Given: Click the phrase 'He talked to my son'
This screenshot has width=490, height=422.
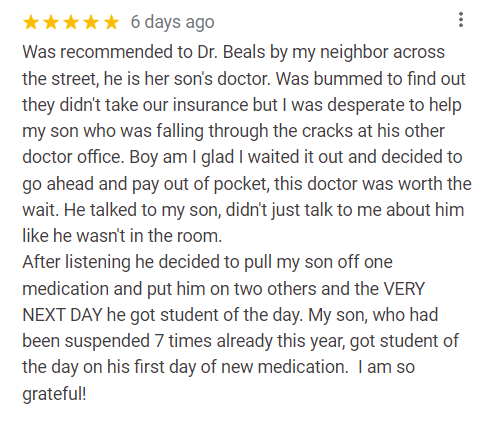Looking at the screenshot, I should point(142,210).
